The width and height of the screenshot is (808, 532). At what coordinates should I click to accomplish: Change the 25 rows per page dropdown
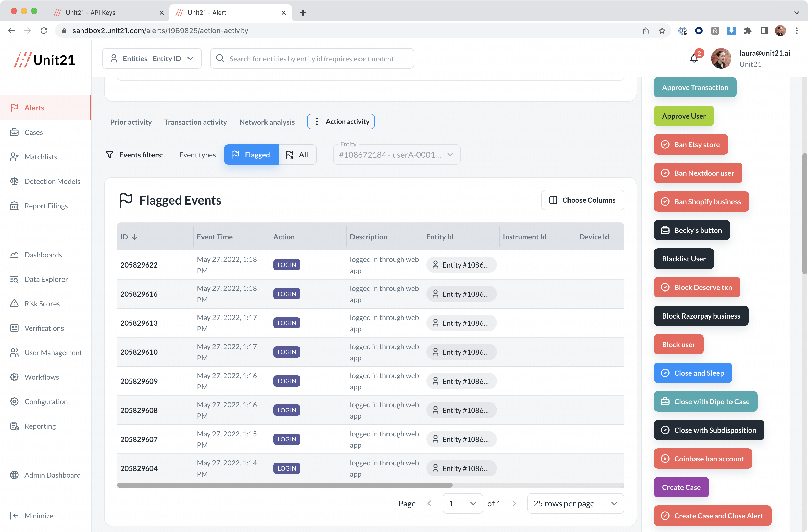tap(575, 503)
